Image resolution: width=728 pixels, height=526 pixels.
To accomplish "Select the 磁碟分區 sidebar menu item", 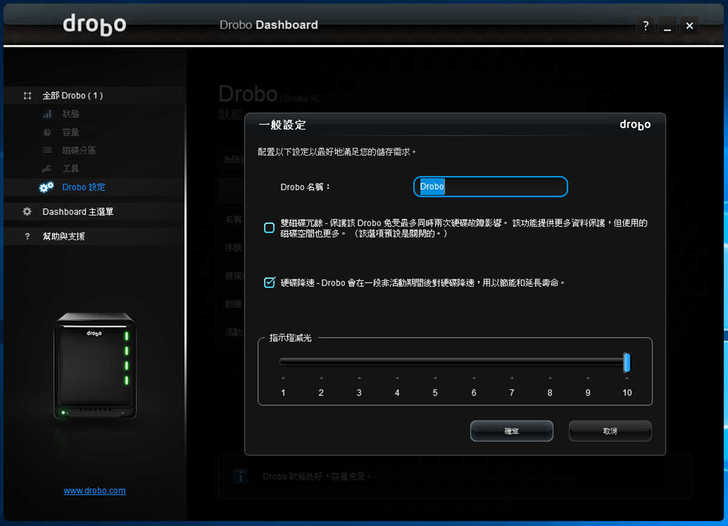I will pyautogui.click(x=79, y=151).
